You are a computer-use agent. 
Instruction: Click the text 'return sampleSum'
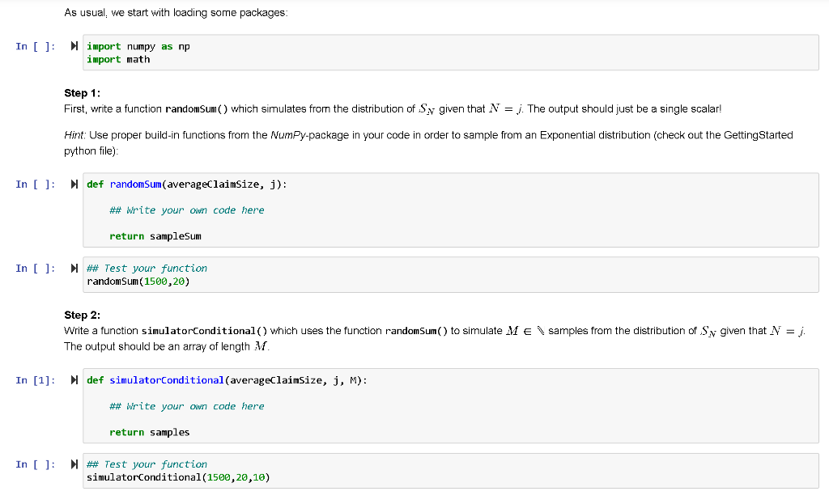(155, 236)
